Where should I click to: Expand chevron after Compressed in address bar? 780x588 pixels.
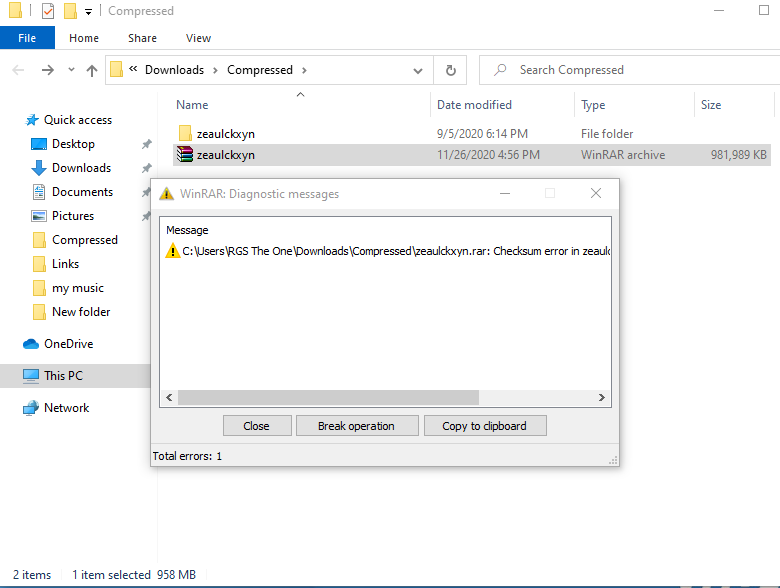(x=304, y=70)
